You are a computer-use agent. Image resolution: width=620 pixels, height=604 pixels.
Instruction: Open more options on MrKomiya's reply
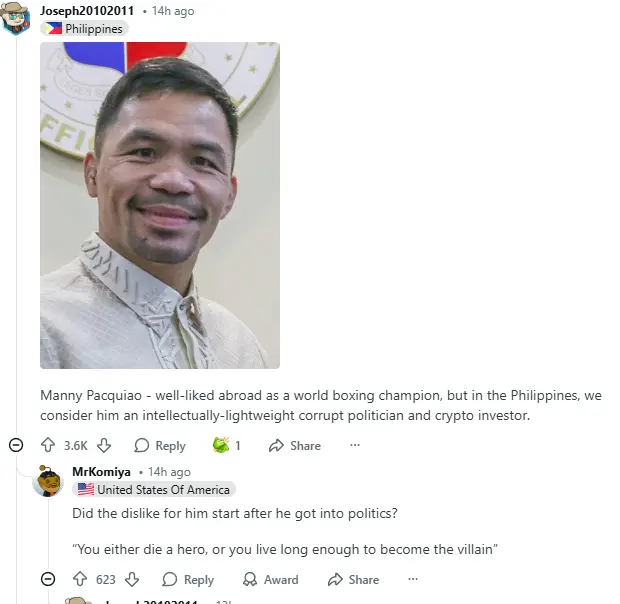point(413,579)
